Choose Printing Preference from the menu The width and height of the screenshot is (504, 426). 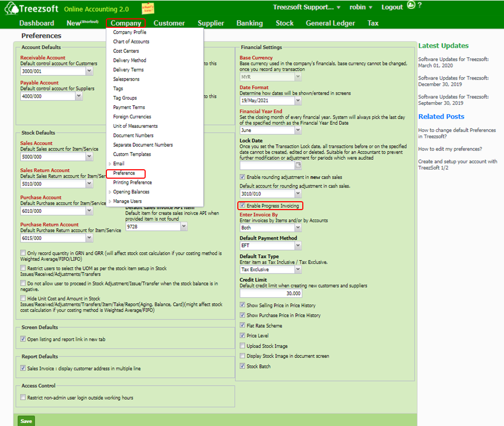point(133,183)
